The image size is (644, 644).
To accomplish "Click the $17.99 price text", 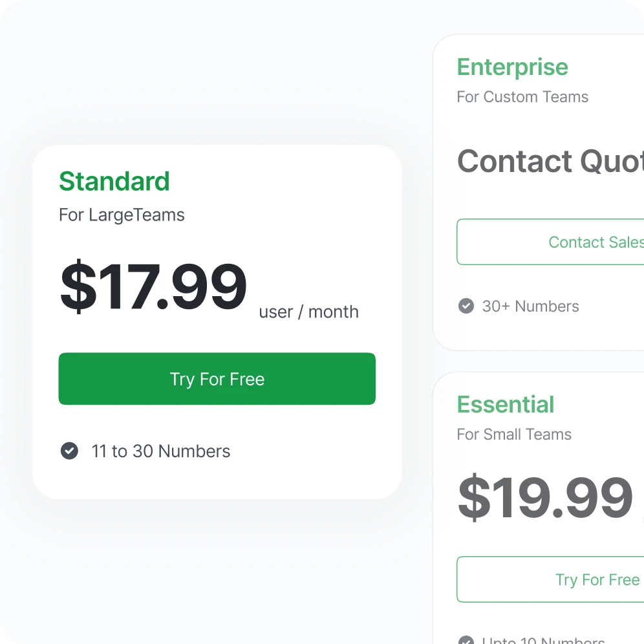I will [x=153, y=286].
